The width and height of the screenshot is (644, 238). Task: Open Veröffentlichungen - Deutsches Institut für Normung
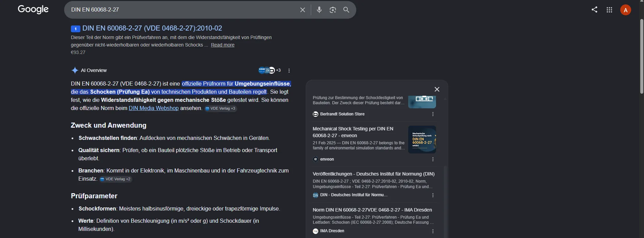tap(374, 174)
